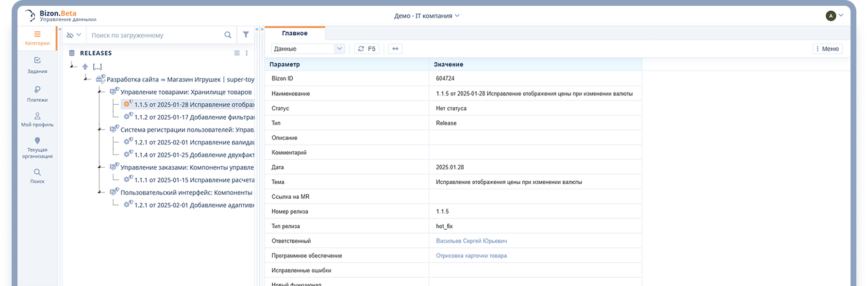868x286 pixels.
Task: Open the Демо - IT компания organization dropdown
Action: coord(427,16)
